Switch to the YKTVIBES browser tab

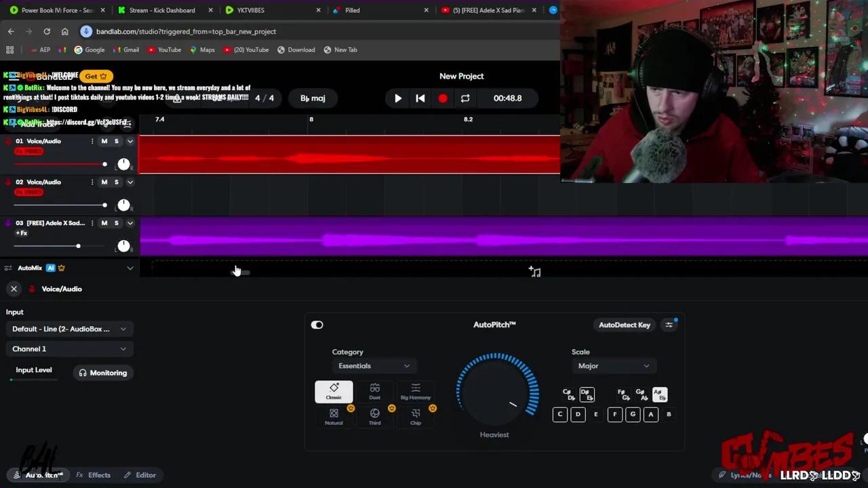point(250,10)
